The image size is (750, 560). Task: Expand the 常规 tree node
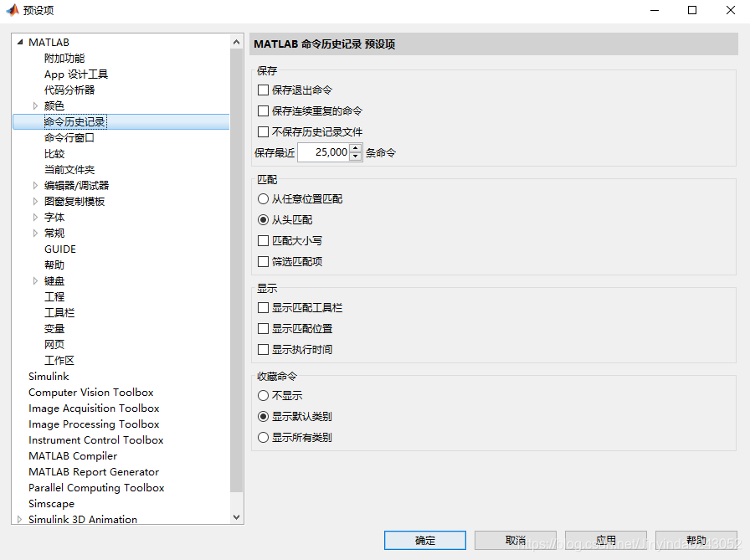pos(35,233)
